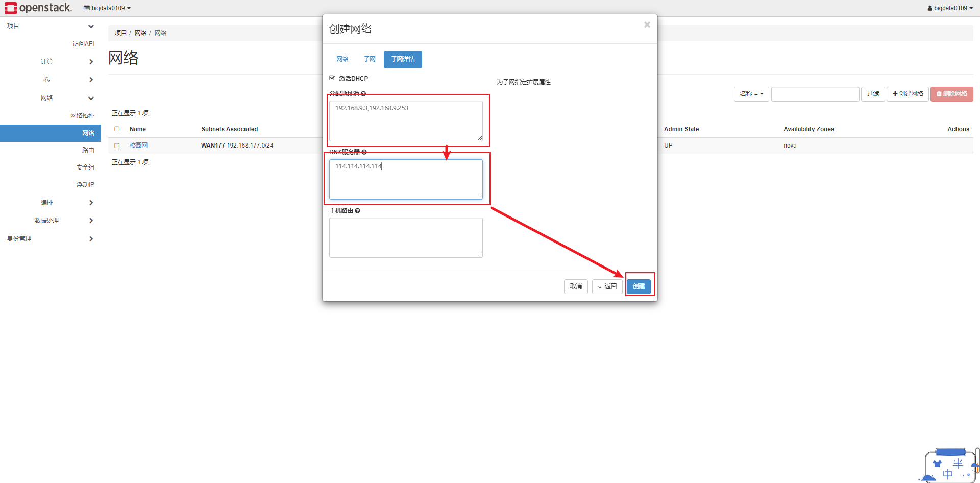This screenshot has width=980, height=483.
Task: Click the 半 half-width toggle in IME
Action: click(958, 464)
